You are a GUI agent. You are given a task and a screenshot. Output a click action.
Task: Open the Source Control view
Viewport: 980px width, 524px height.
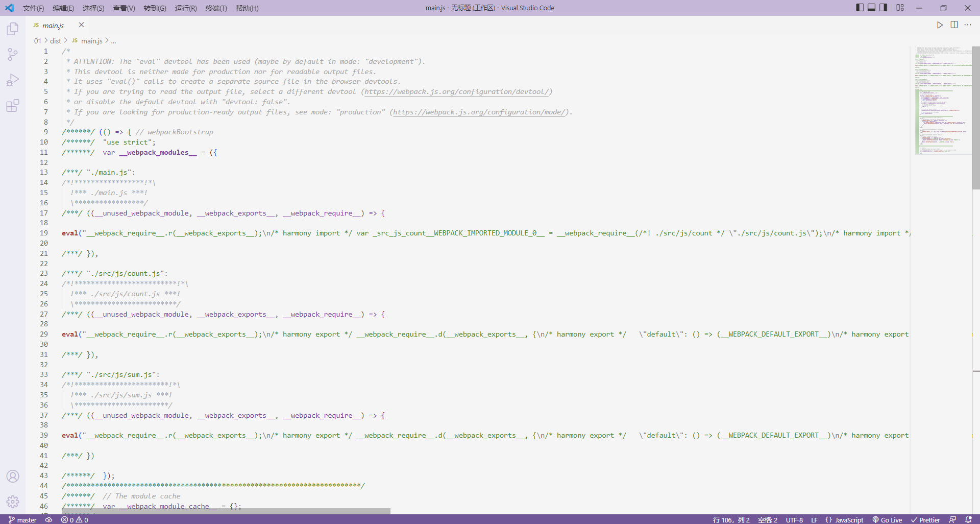(x=13, y=55)
